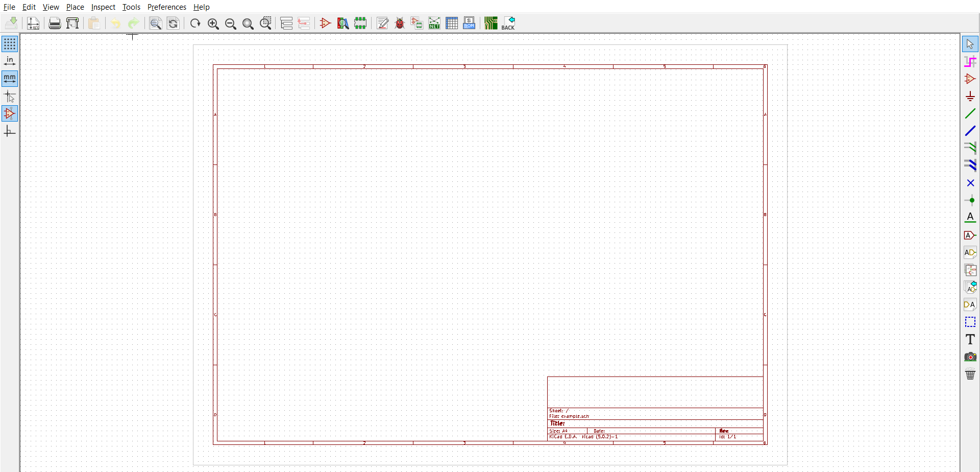Open the View menu
This screenshot has height=472, width=980.
(x=51, y=7)
